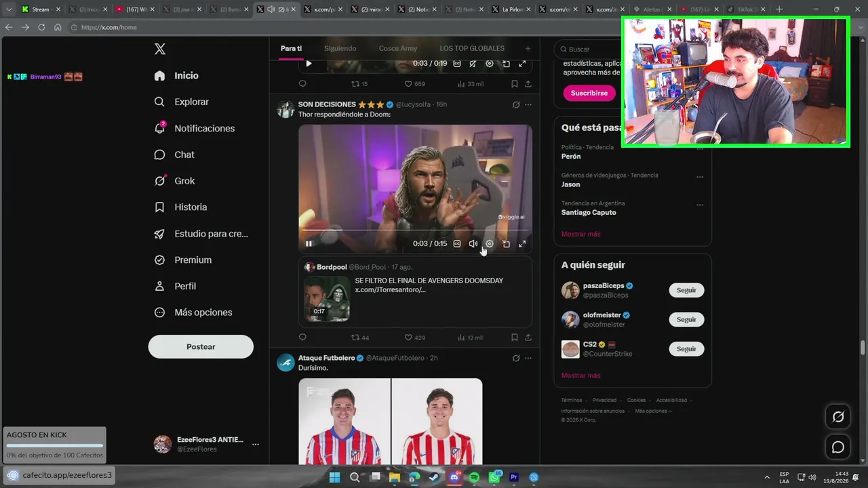Open the Privacidad footer link
868x488 pixels.
click(604, 401)
